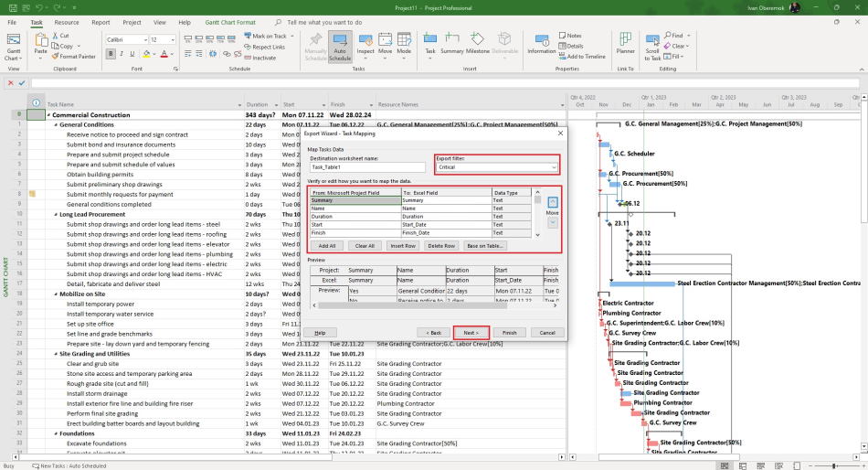Click Indent Task icon
Screen dimensions: 868x470
coord(199,54)
